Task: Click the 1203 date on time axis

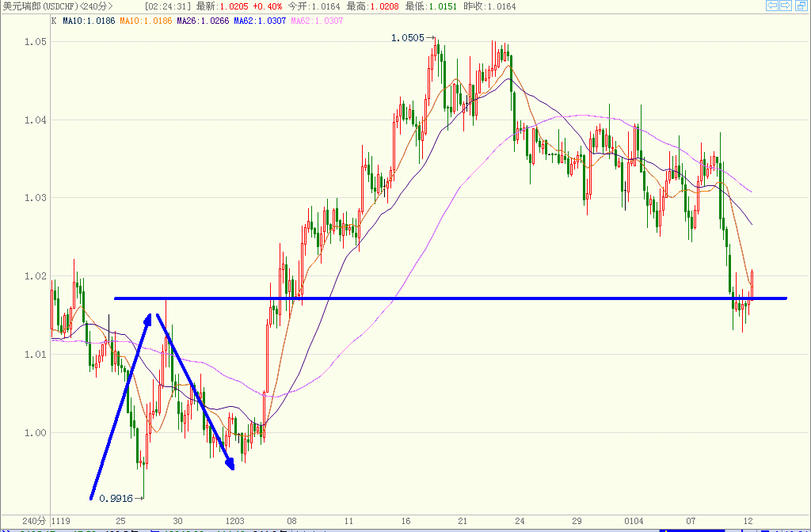Action: tap(234, 521)
